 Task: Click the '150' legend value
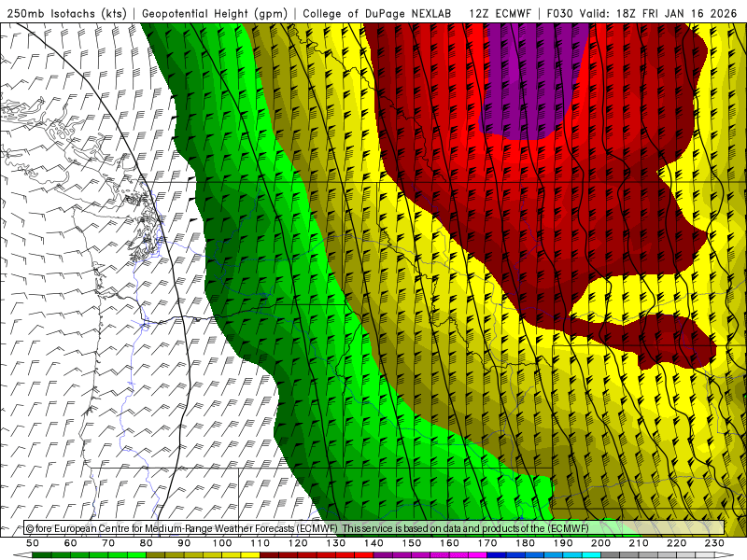[412, 543]
